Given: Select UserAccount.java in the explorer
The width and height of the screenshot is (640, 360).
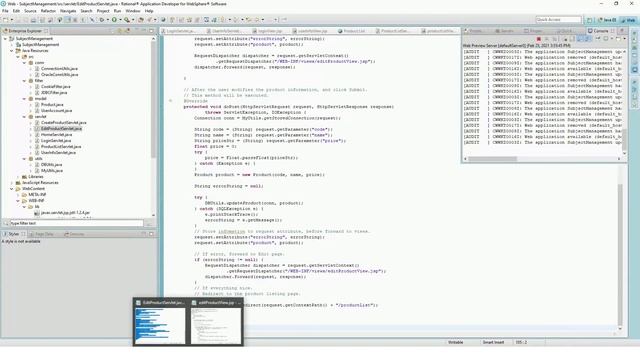Looking at the screenshot, I should point(56,111).
